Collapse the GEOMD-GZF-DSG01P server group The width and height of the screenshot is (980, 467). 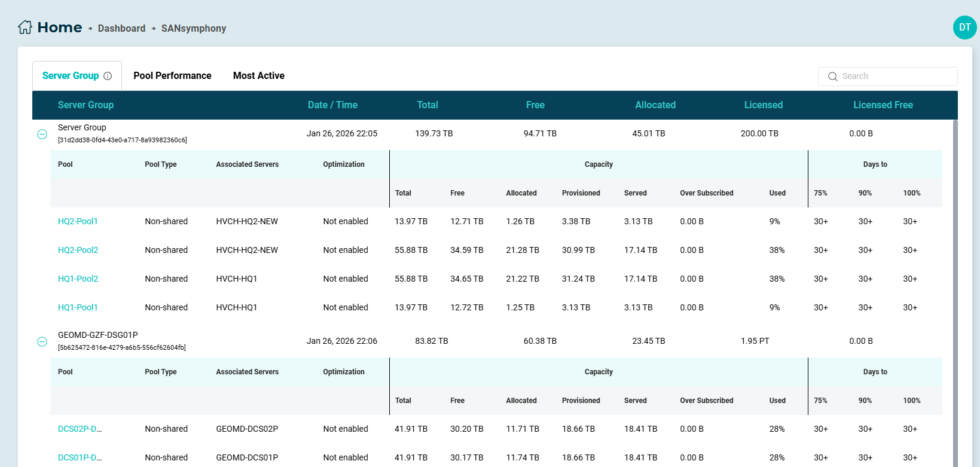pyautogui.click(x=42, y=341)
